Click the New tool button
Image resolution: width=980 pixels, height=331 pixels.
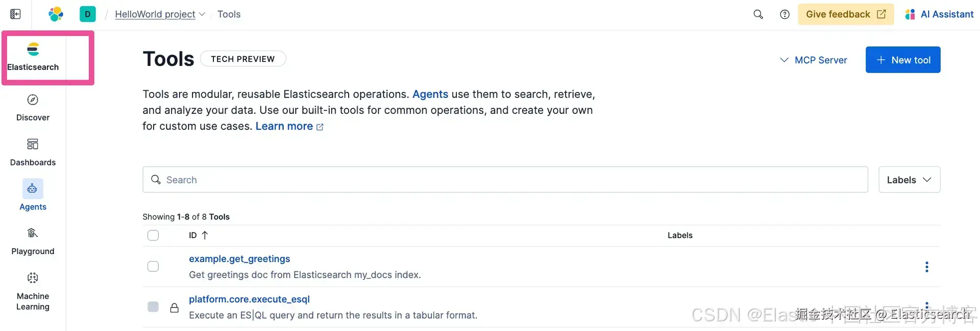(902, 60)
